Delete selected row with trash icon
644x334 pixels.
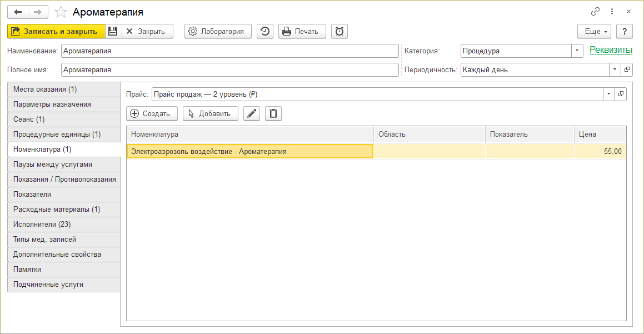pyautogui.click(x=273, y=113)
